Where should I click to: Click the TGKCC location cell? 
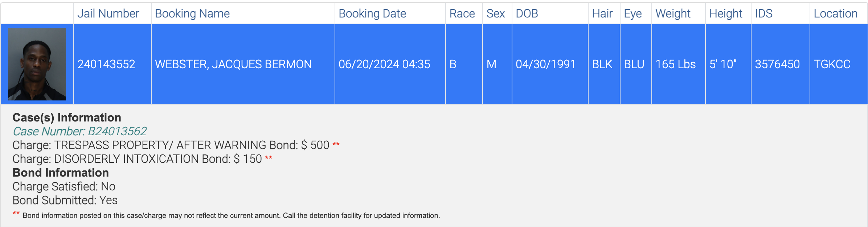click(x=839, y=64)
